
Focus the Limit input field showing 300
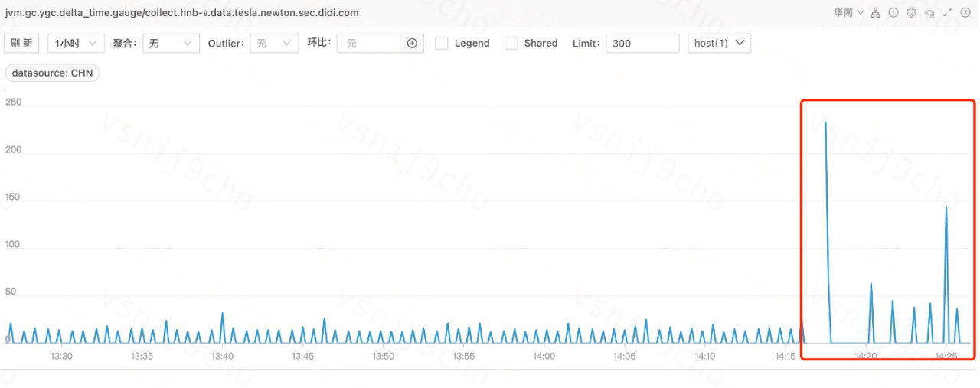tap(642, 44)
